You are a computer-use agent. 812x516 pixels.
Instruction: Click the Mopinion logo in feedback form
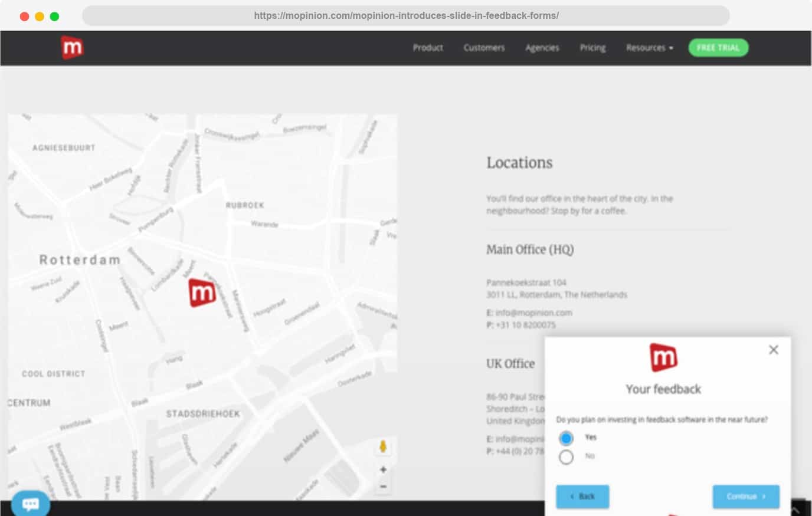pyautogui.click(x=663, y=357)
